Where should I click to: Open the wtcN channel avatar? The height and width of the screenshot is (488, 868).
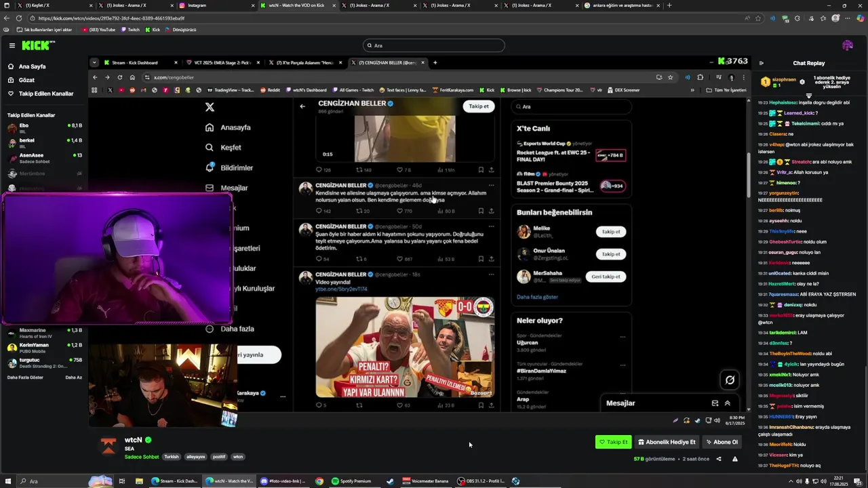coord(108,445)
